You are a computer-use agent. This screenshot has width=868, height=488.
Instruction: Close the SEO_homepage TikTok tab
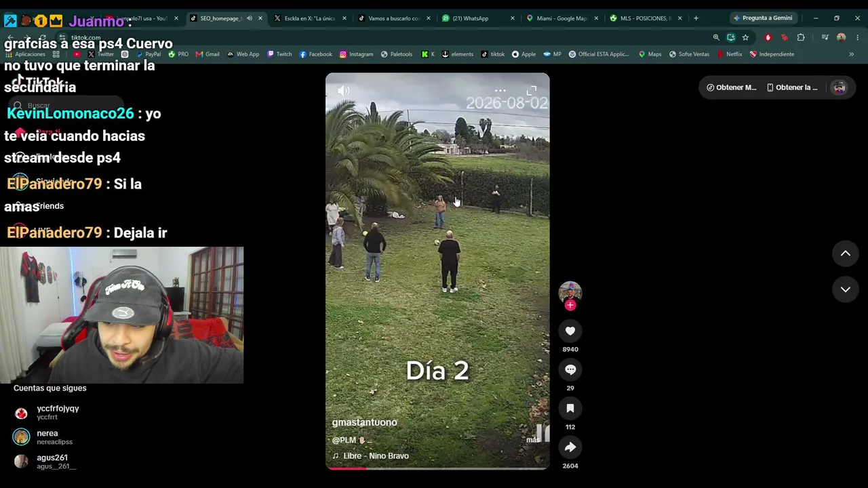pos(260,18)
